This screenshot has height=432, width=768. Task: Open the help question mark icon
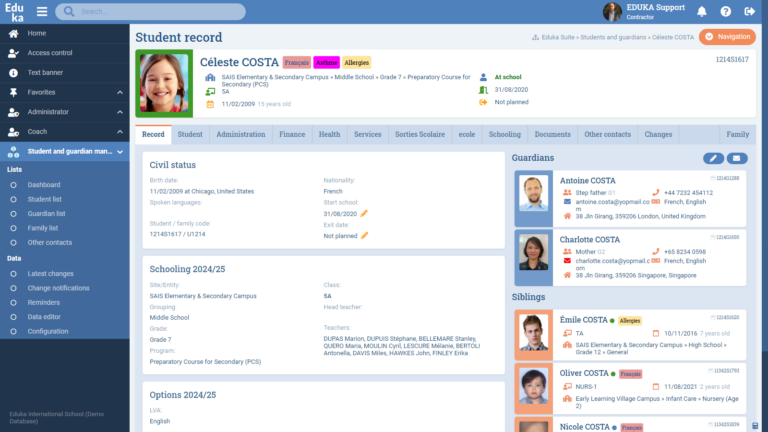coord(725,12)
